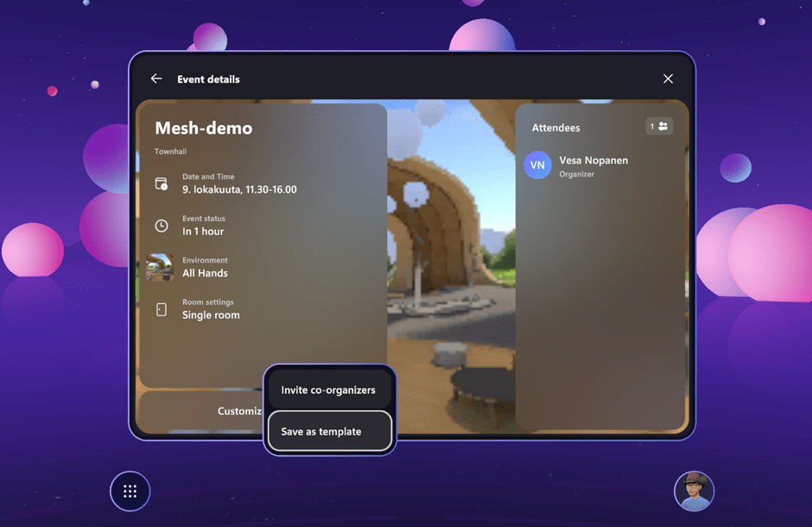Click the attendee count badge
812x527 pixels.
tap(659, 127)
